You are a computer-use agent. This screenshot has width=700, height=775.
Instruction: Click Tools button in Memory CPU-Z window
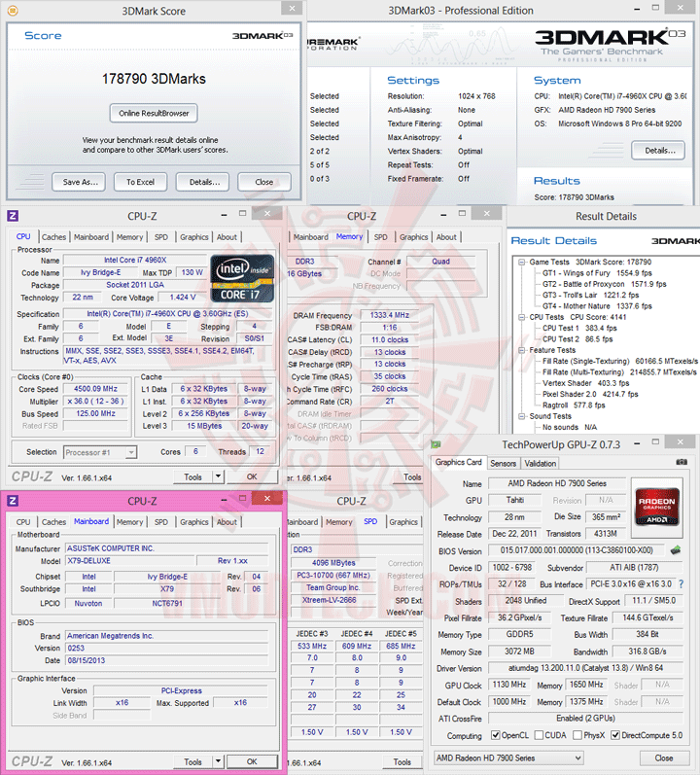tap(408, 476)
